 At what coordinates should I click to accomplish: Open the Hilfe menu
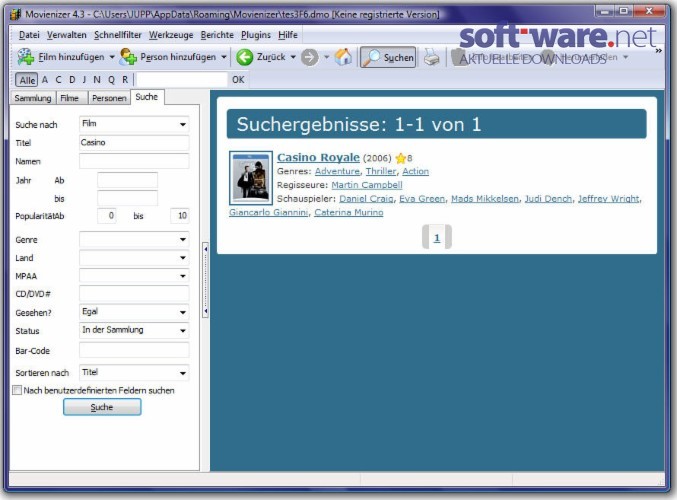point(288,35)
